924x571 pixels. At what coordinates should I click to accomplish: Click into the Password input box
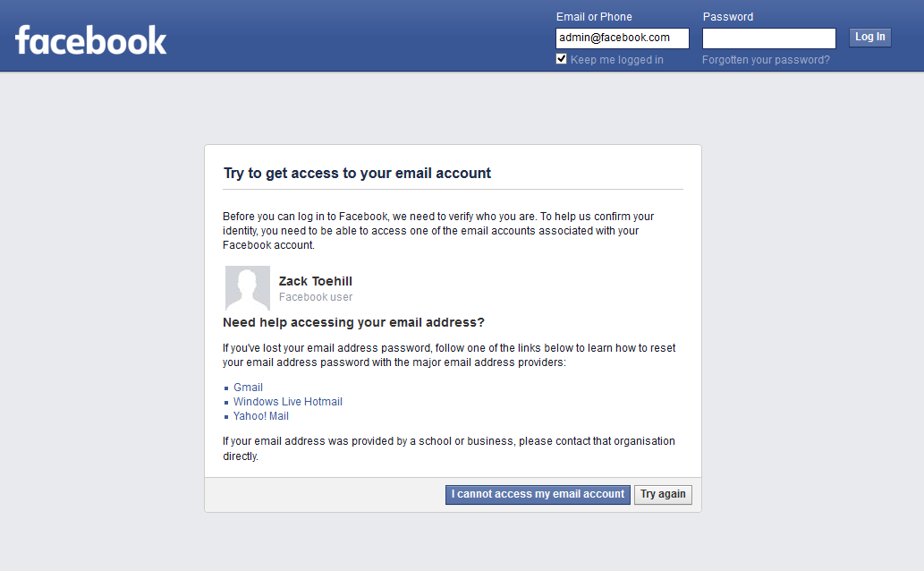768,38
